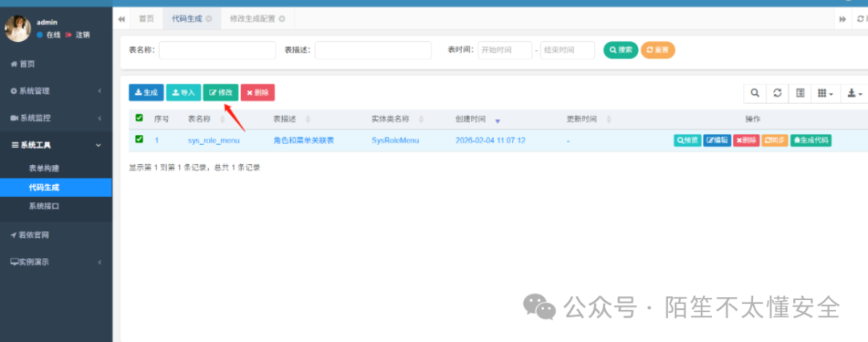Click the orange 重置 button
This screenshot has height=342, width=868.
click(657, 51)
